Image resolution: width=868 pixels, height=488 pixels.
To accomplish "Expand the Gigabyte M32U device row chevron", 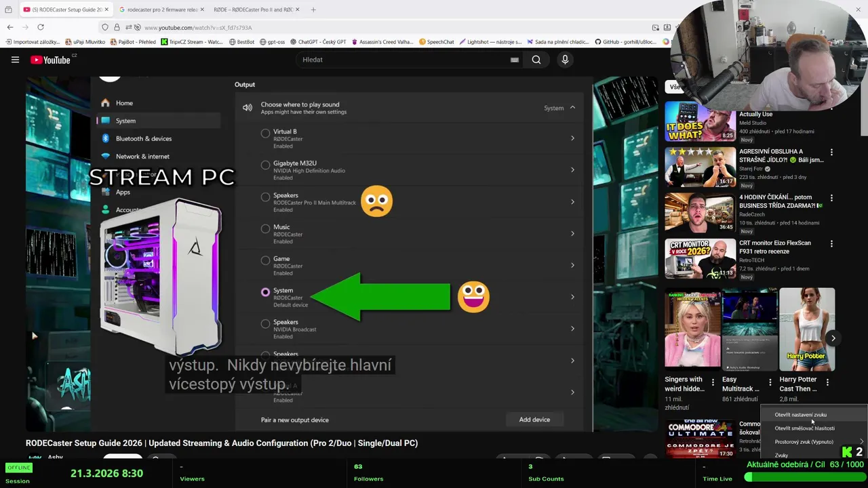I will 572,169.
